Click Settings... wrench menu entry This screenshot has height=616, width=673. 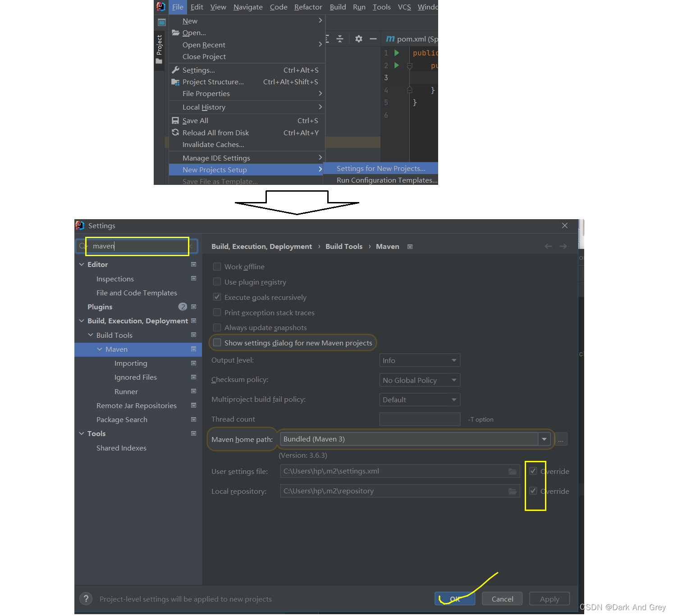[247, 70]
